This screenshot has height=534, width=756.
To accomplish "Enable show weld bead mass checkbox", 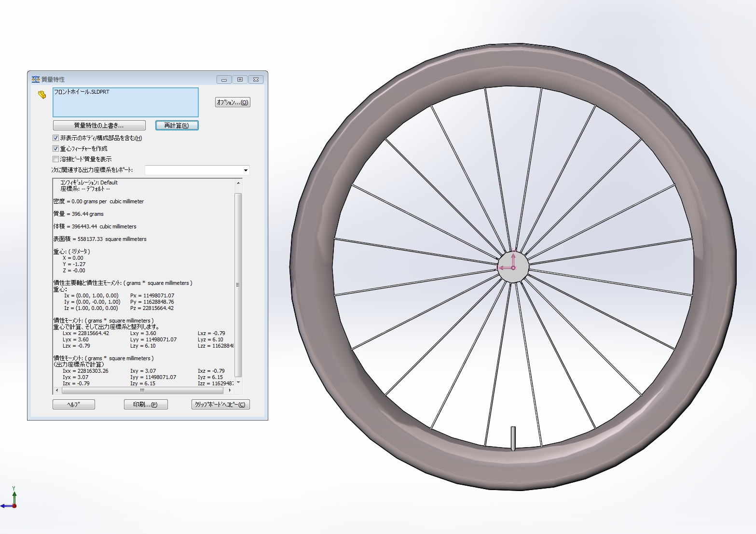I will 55,159.
